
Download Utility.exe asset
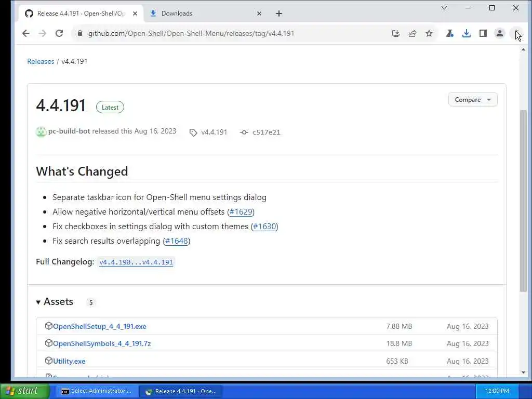(x=69, y=362)
